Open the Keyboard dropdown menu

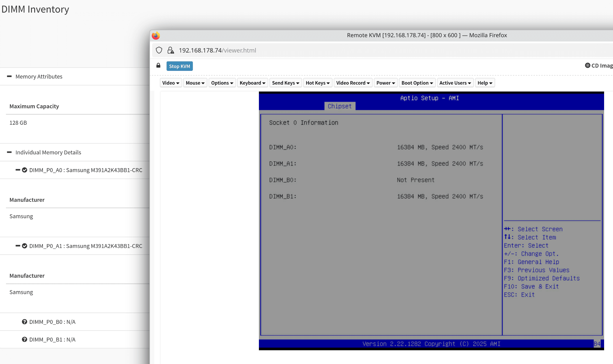252,83
